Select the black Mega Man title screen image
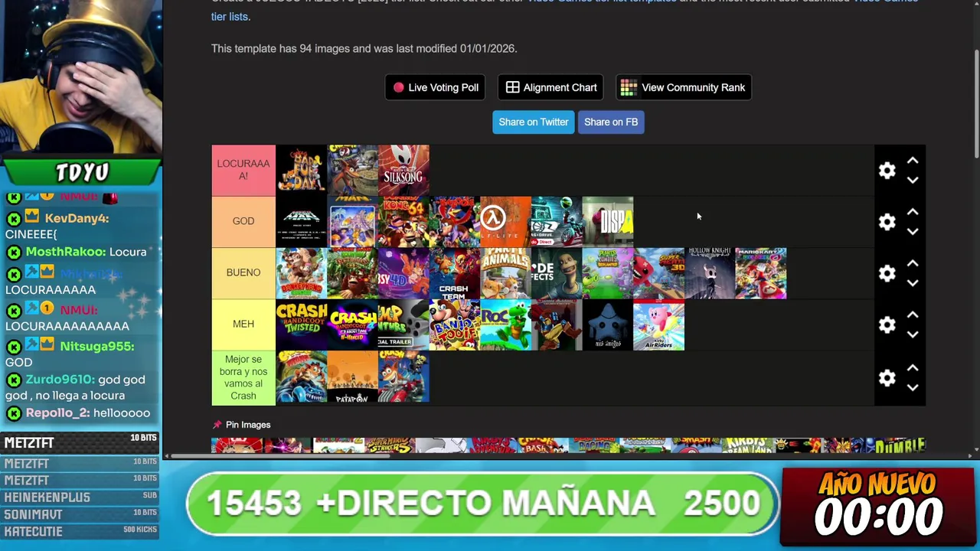This screenshot has width=980, height=551. point(302,222)
